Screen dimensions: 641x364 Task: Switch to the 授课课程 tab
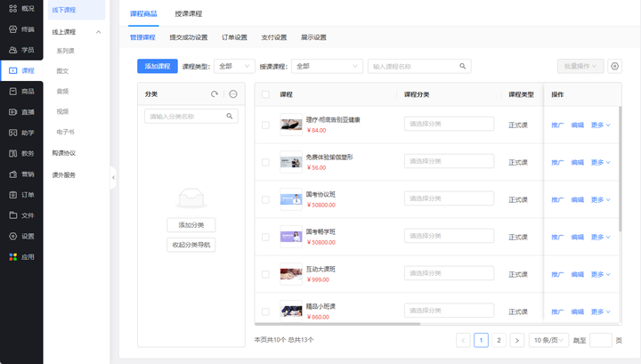pos(188,14)
